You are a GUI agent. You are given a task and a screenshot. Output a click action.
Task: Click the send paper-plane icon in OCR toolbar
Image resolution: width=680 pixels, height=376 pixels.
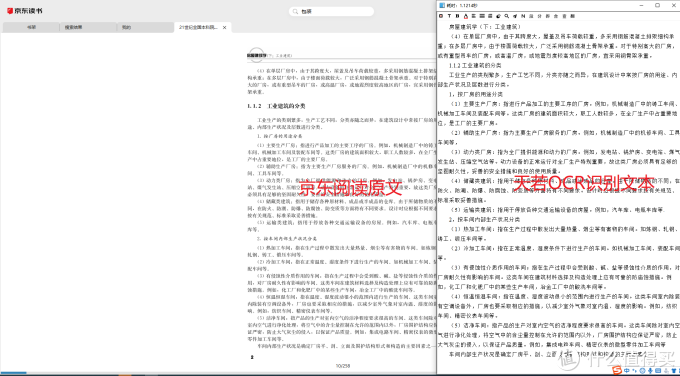pyautogui.click(x=515, y=16)
